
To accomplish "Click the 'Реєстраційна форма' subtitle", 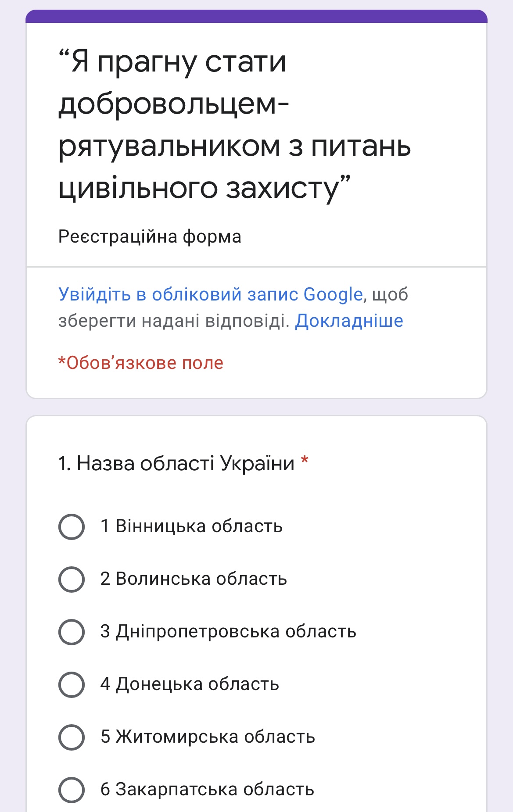I will (150, 236).
